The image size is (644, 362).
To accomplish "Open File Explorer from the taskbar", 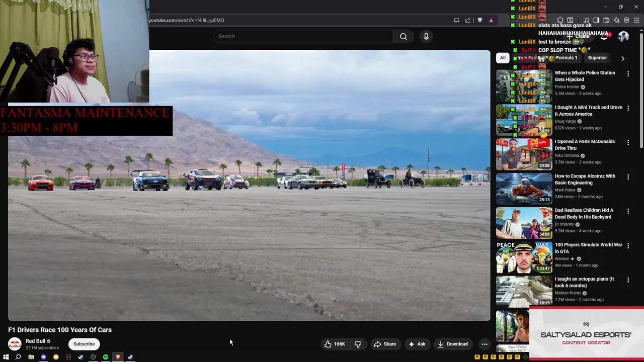I will [31, 357].
